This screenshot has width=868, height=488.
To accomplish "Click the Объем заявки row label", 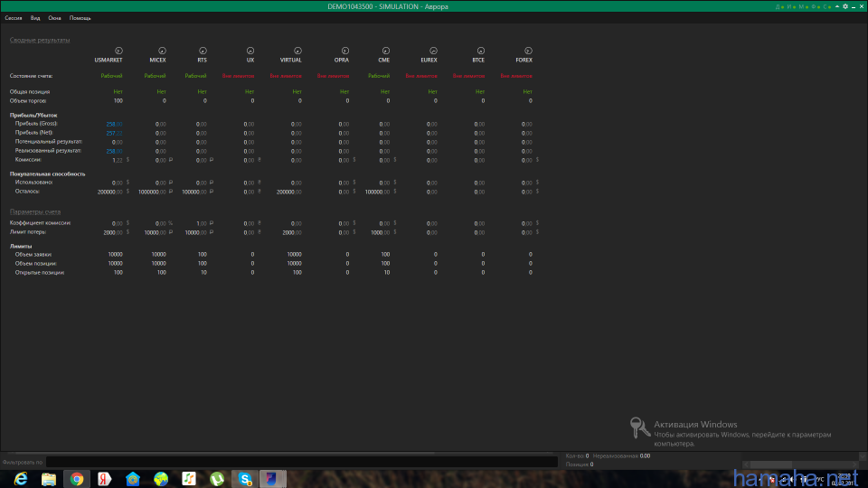I will pos(33,255).
